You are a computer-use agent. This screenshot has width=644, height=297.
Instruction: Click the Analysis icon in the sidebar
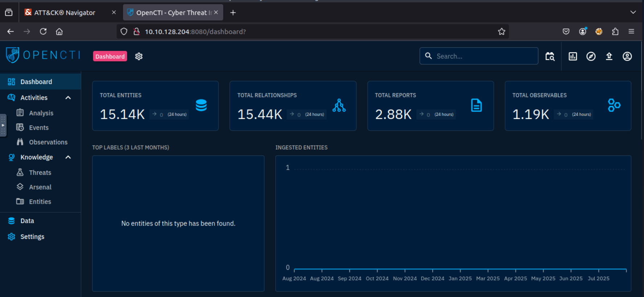point(20,113)
